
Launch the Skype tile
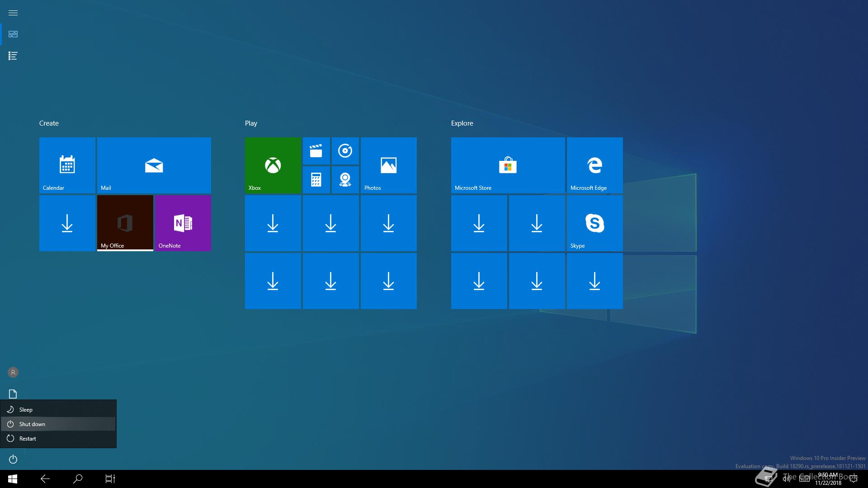pyautogui.click(x=595, y=223)
